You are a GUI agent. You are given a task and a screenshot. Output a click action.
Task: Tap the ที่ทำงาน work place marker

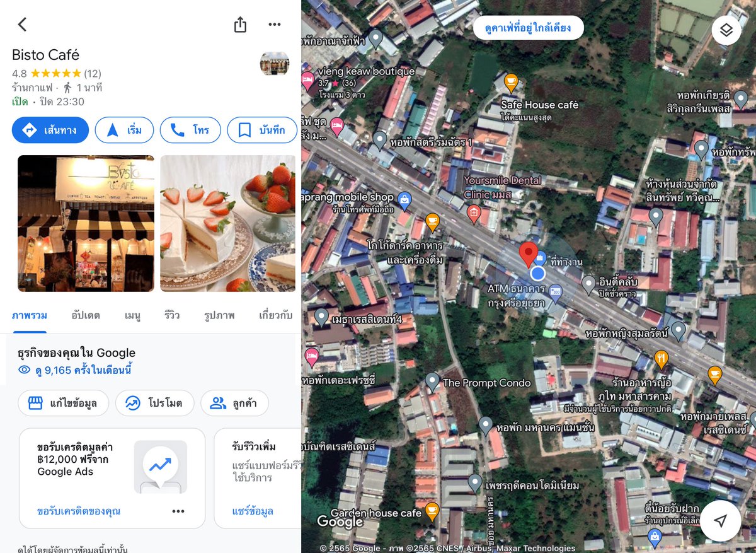pos(541,258)
